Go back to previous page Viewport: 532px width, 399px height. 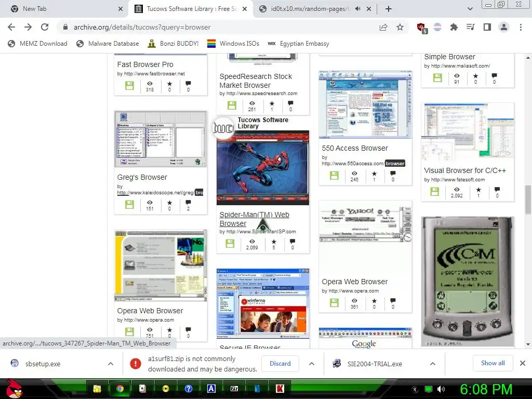coord(11,27)
